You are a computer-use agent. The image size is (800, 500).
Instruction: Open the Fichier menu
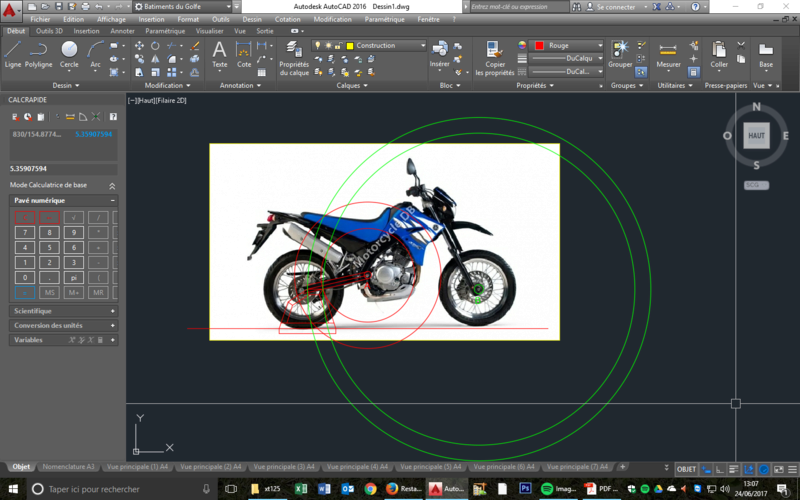click(x=40, y=19)
